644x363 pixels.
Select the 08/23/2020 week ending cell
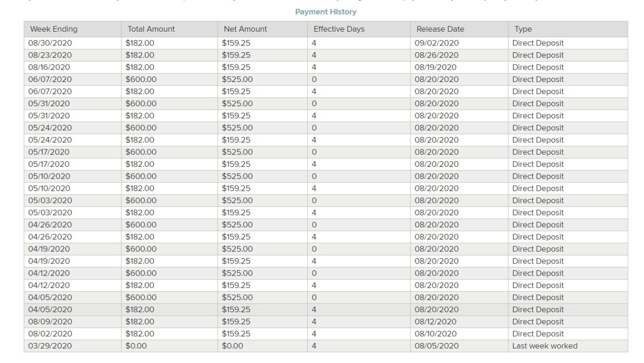tap(50, 55)
